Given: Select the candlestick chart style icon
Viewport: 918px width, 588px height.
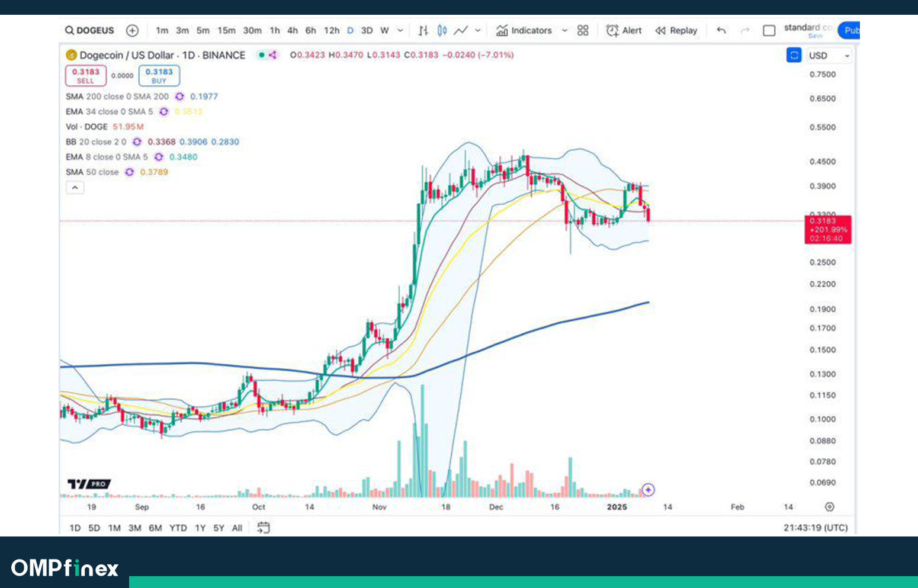Looking at the screenshot, I should click(x=442, y=30).
